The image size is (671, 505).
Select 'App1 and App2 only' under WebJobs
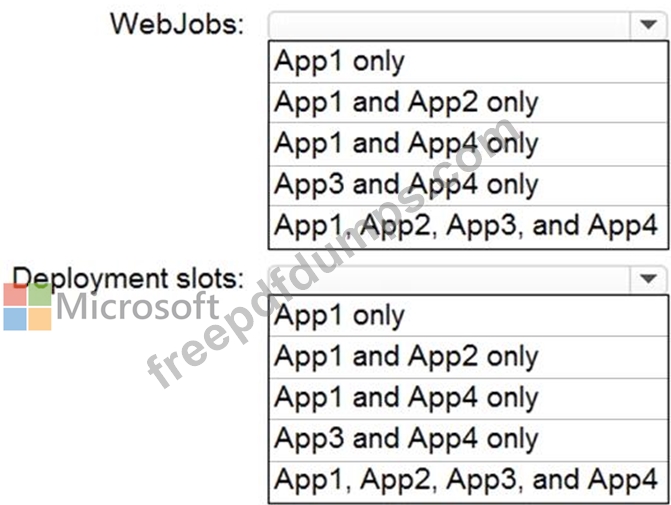tap(468, 103)
